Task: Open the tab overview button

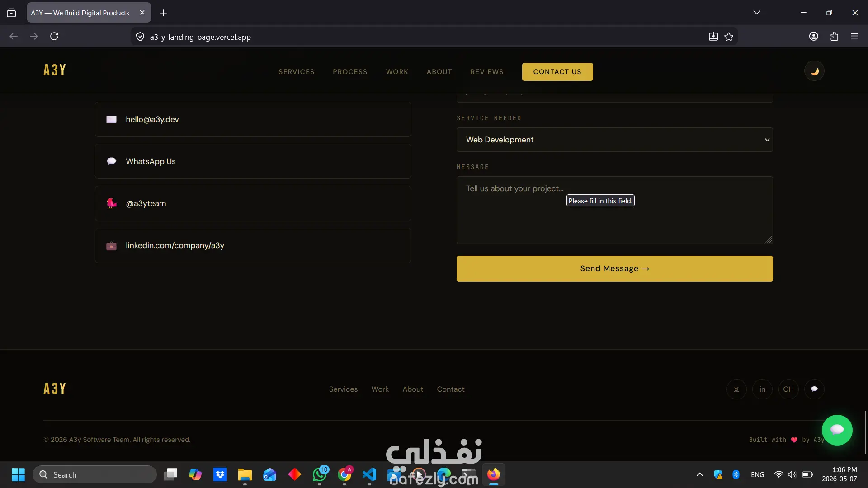Action: [11, 13]
